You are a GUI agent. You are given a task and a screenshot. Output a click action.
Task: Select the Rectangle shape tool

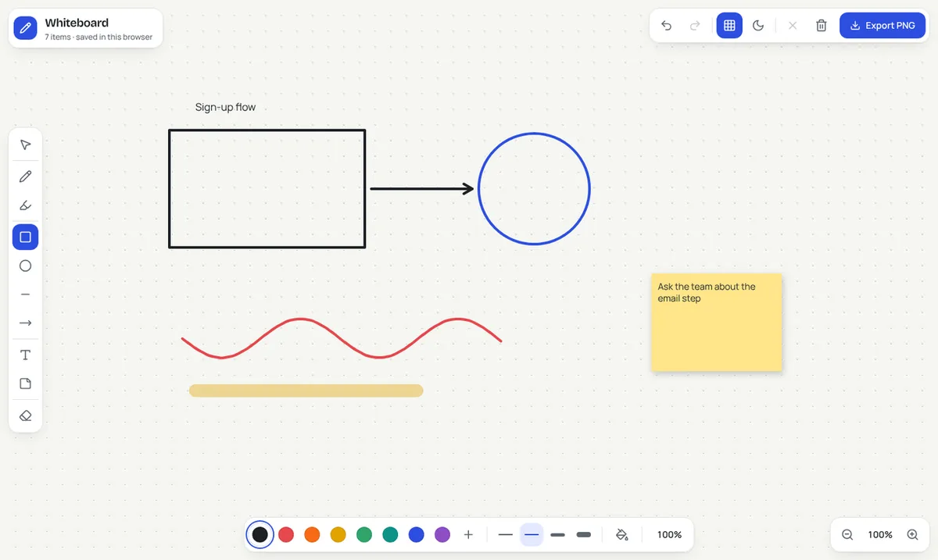pyautogui.click(x=25, y=237)
